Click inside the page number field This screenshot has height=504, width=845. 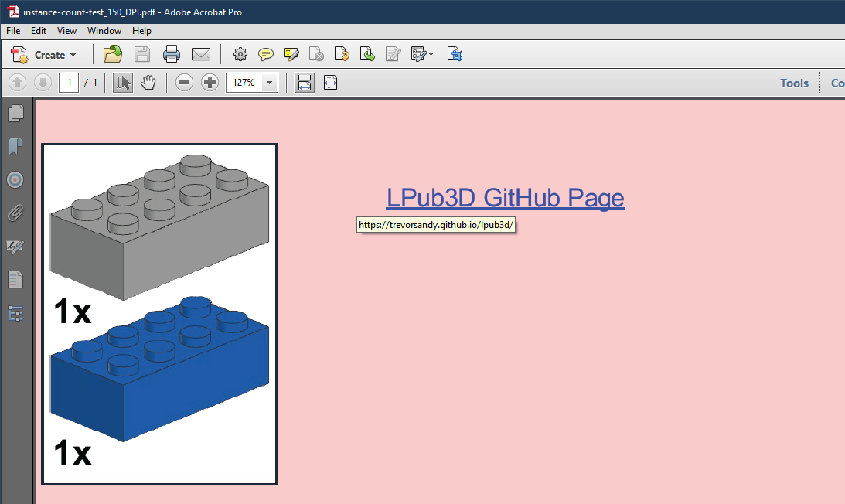tap(68, 82)
